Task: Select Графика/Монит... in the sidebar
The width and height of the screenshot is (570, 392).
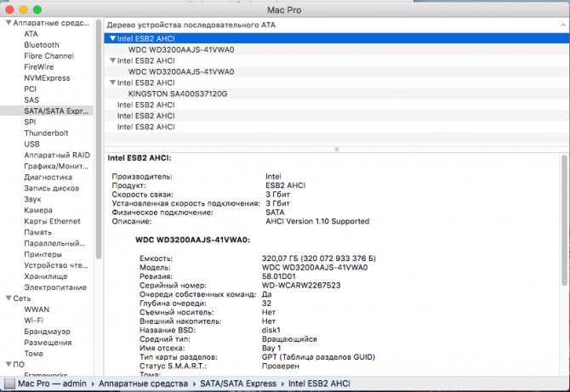Action: 56,166
